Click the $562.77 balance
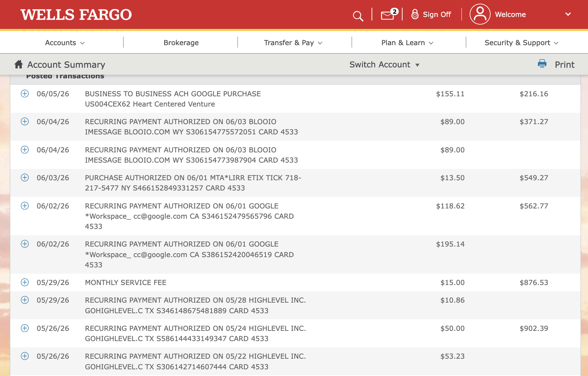This screenshot has width=588, height=376. point(534,206)
